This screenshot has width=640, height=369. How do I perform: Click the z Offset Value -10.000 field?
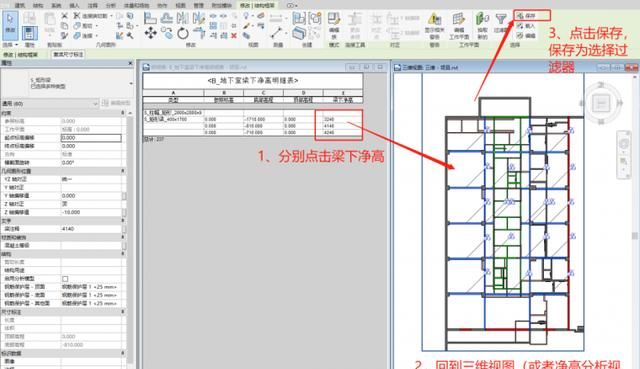click(91, 213)
